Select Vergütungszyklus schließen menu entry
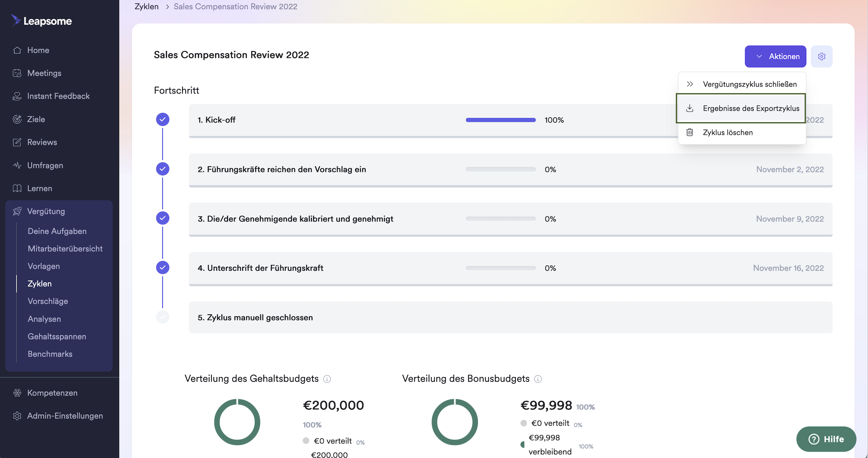 coord(742,84)
